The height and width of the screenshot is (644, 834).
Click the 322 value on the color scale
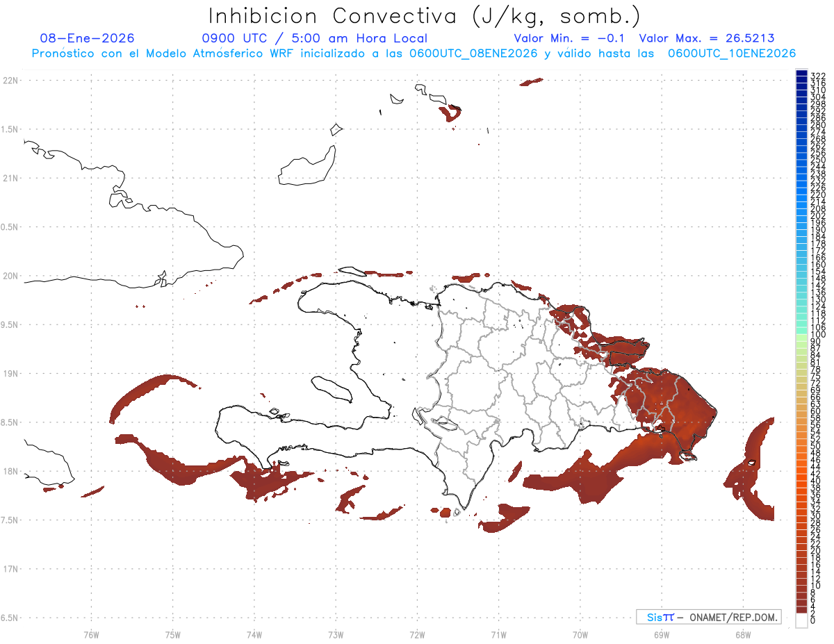pyautogui.click(x=818, y=76)
